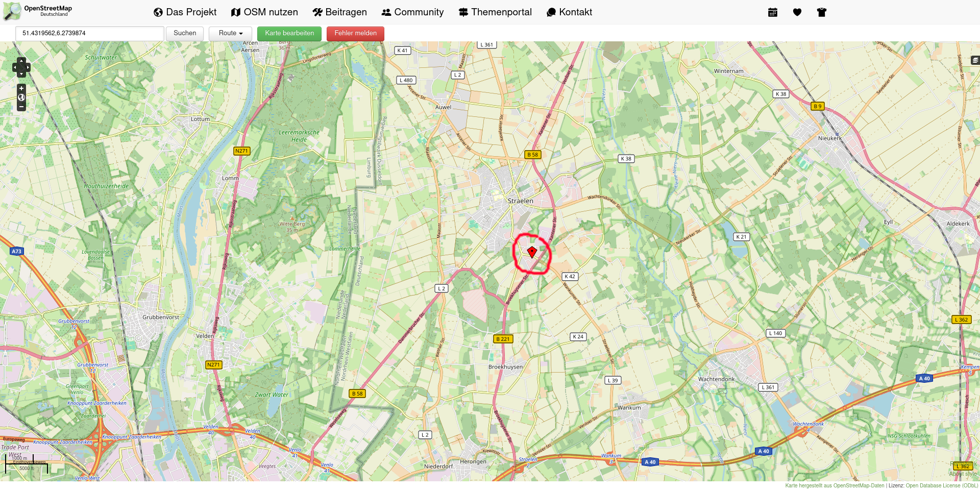This screenshot has height=492, width=980.
Task: Zoom in using the map plus button
Action: (21, 88)
